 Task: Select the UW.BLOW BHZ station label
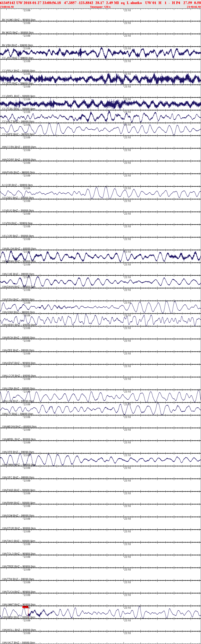point(19,249)
